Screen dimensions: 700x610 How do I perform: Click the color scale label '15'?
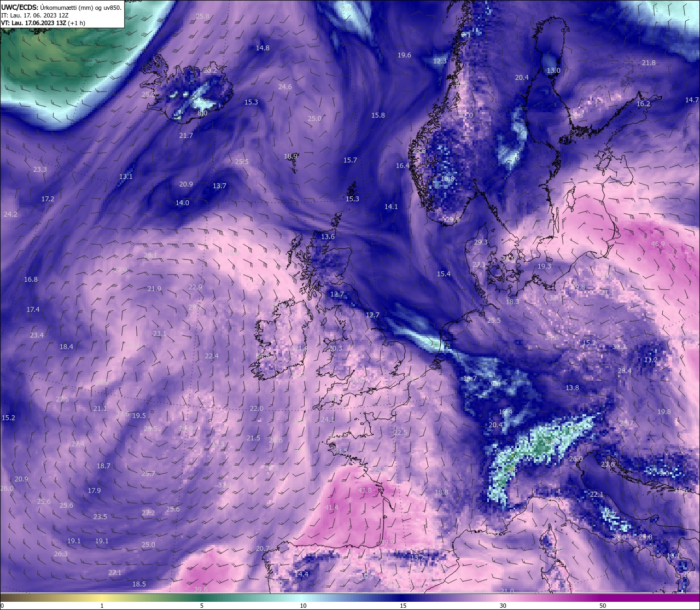tap(403, 606)
